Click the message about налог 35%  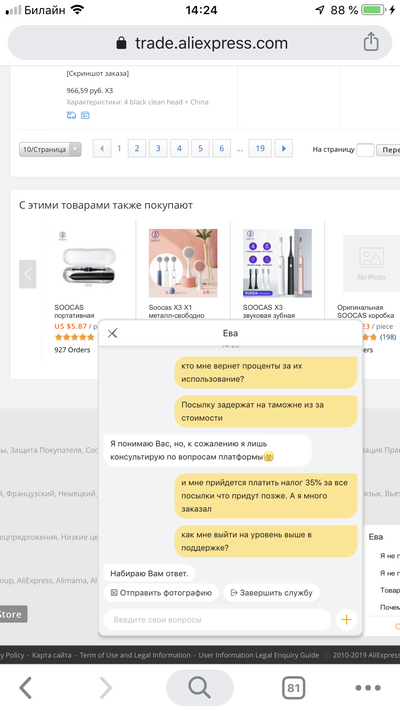tap(266, 496)
